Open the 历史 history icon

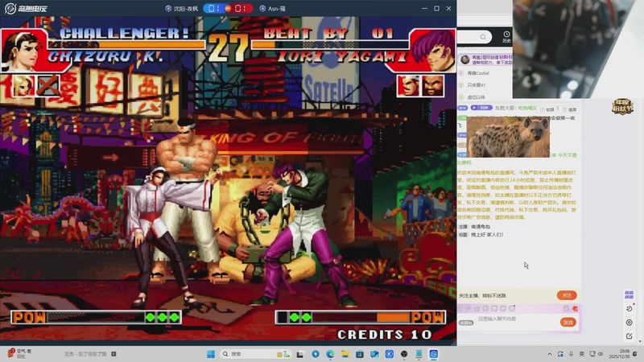click(x=506, y=37)
